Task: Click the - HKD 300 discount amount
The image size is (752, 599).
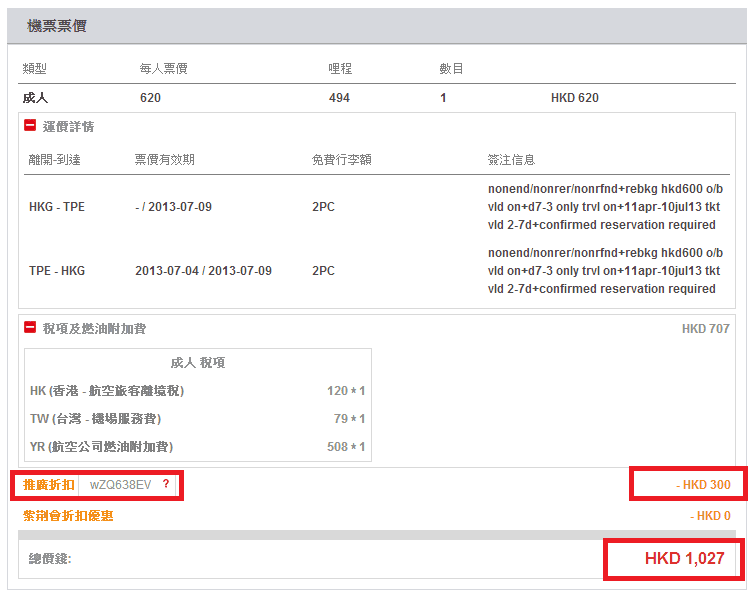Action: click(703, 485)
